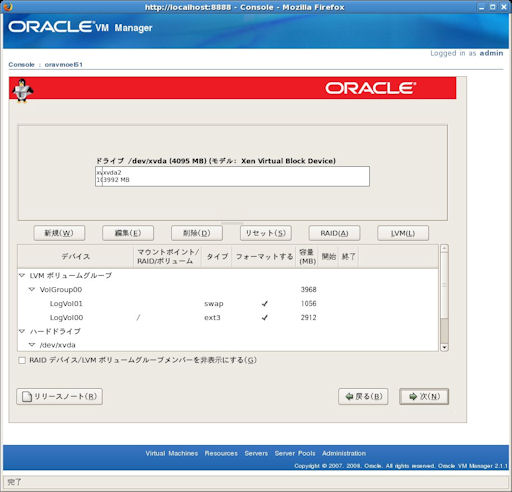Click the 編集(E) button
The height and width of the screenshot is (492, 512).
coord(128,233)
